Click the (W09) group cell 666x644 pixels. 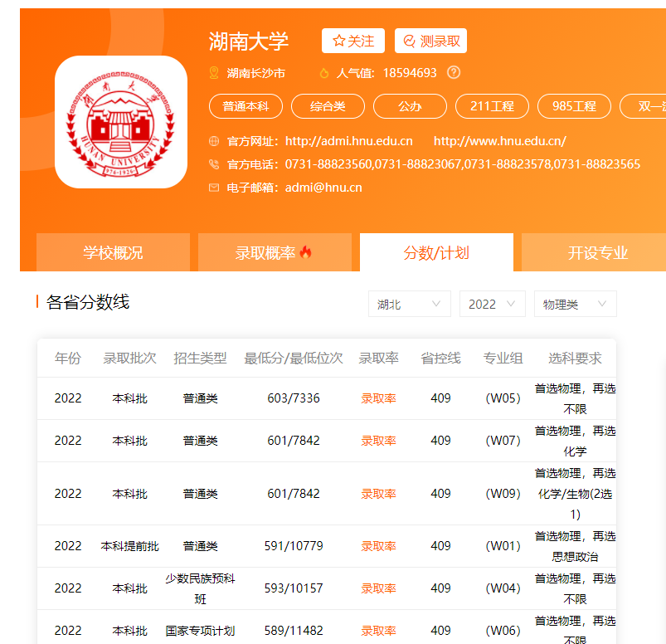pyautogui.click(x=503, y=494)
